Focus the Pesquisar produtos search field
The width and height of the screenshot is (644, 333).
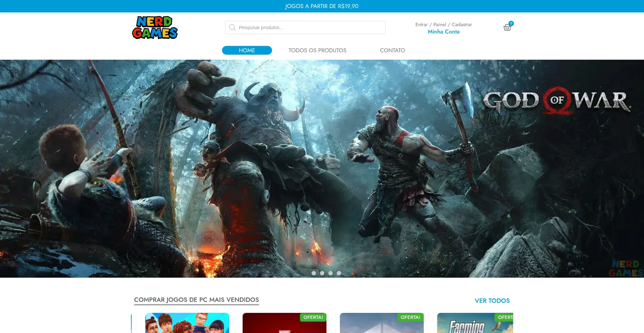305,27
